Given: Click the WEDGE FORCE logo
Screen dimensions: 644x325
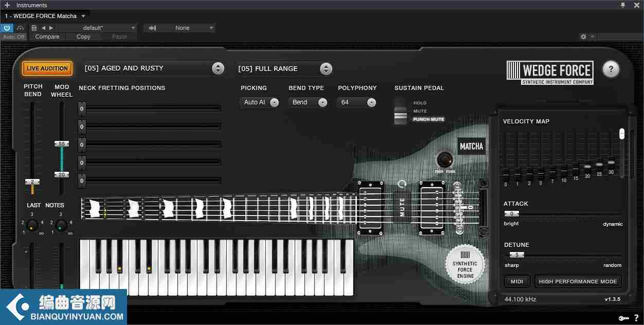Looking at the screenshot, I should pyautogui.click(x=550, y=73).
